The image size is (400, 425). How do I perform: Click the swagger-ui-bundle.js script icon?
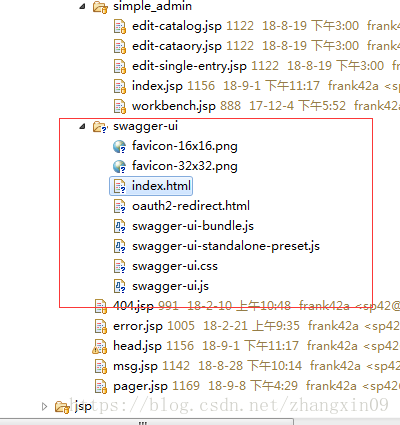tap(120, 226)
